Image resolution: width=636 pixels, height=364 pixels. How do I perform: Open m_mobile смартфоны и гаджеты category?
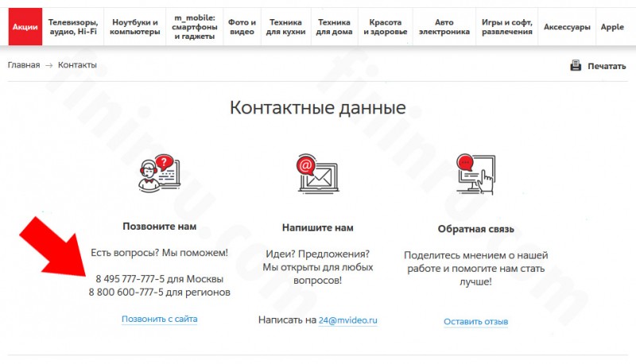(x=194, y=27)
